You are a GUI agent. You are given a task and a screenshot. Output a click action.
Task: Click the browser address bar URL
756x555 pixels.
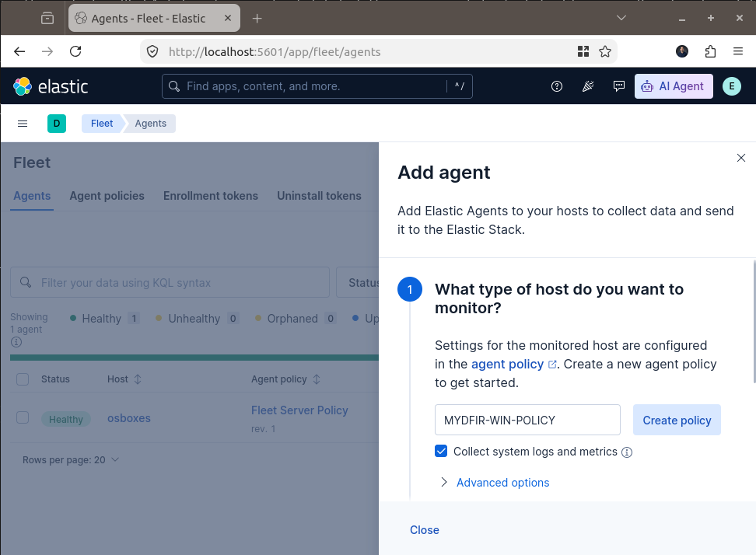point(275,51)
